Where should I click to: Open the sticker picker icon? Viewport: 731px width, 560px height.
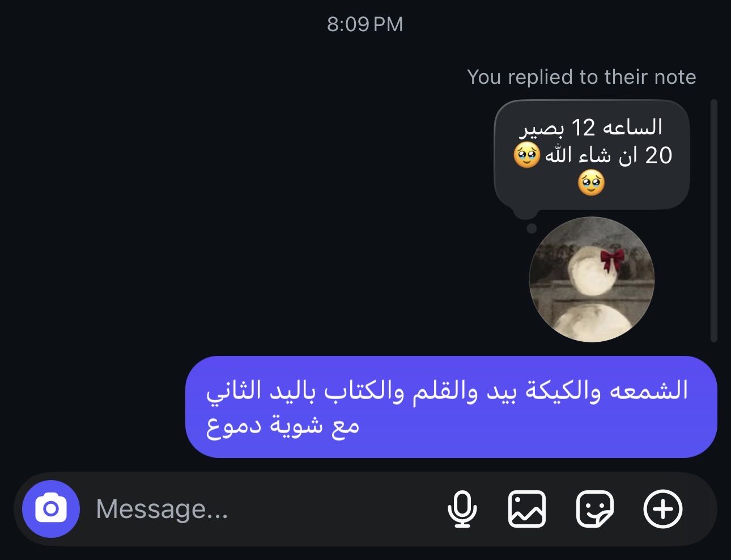coord(594,509)
